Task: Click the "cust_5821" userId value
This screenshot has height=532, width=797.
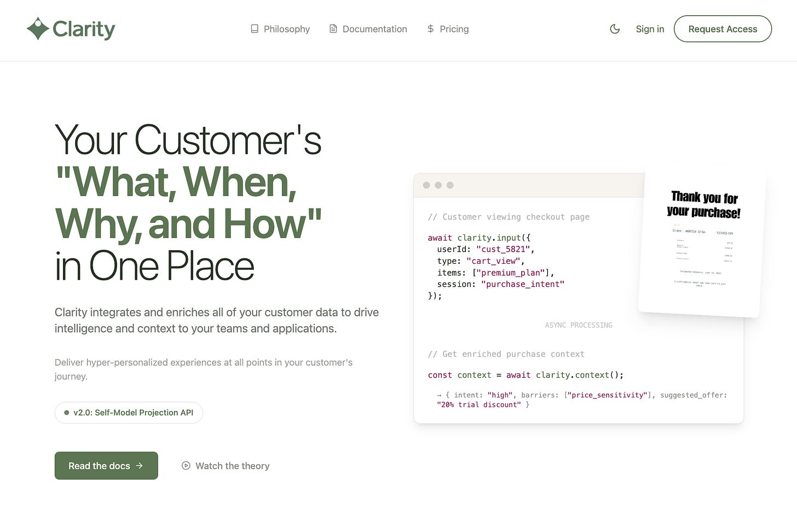Action: pyautogui.click(x=503, y=249)
